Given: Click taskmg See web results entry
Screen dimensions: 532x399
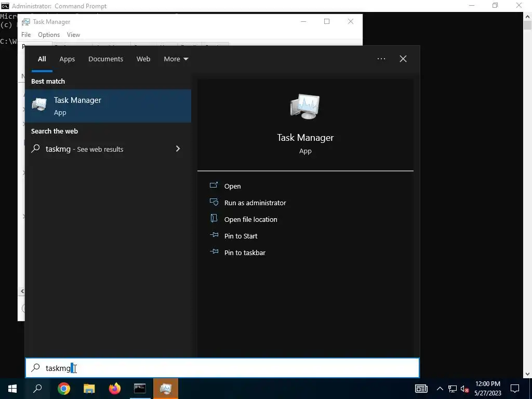Looking at the screenshot, I should pyautogui.click(x=108, y=149).
